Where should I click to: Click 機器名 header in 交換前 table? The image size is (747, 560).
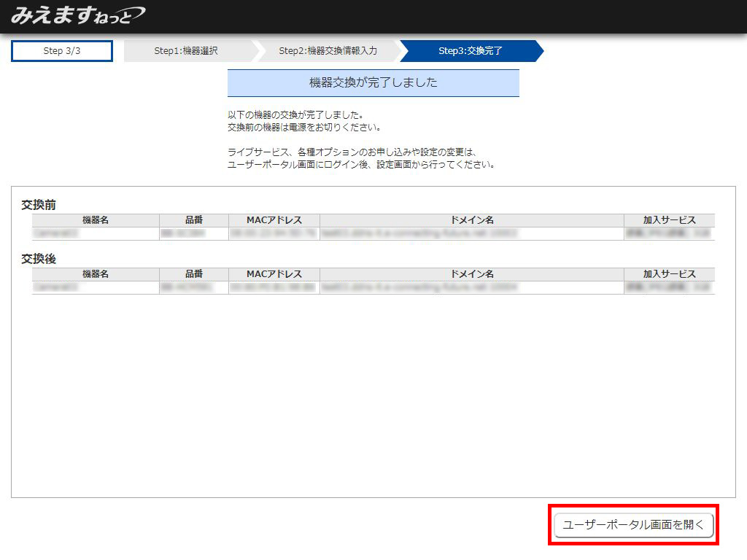96,220
